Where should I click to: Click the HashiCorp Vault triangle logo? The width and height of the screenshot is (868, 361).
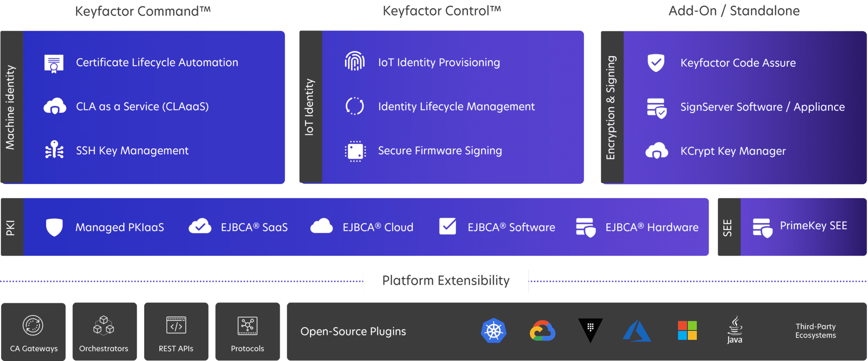click(x=590, y=330)
